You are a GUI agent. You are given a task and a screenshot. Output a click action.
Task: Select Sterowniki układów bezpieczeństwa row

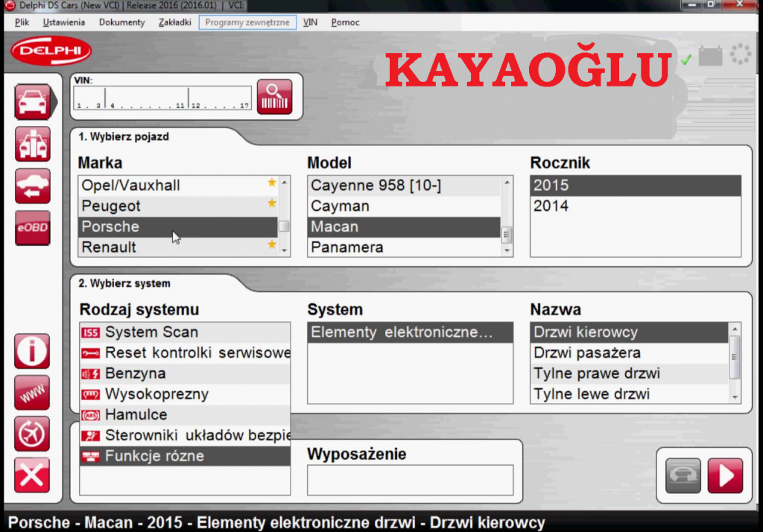click(x=185, y=435)
